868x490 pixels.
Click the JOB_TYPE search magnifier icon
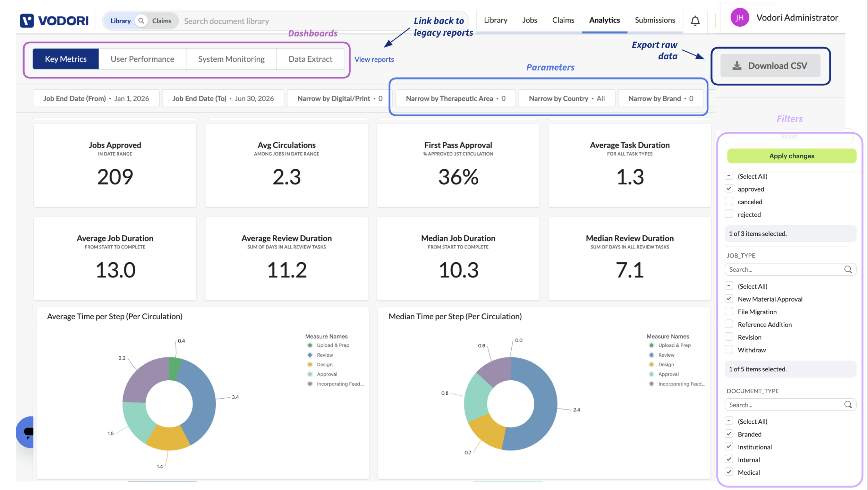[x=848, y=269]
